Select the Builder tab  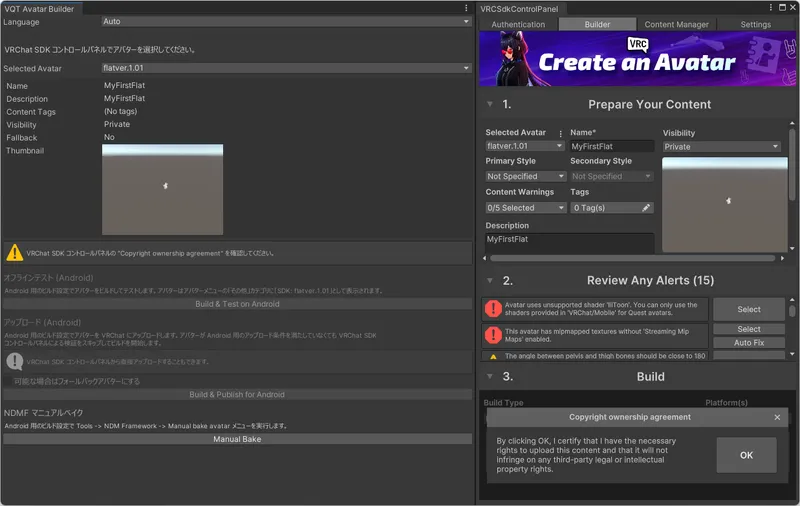click(597, 24)
